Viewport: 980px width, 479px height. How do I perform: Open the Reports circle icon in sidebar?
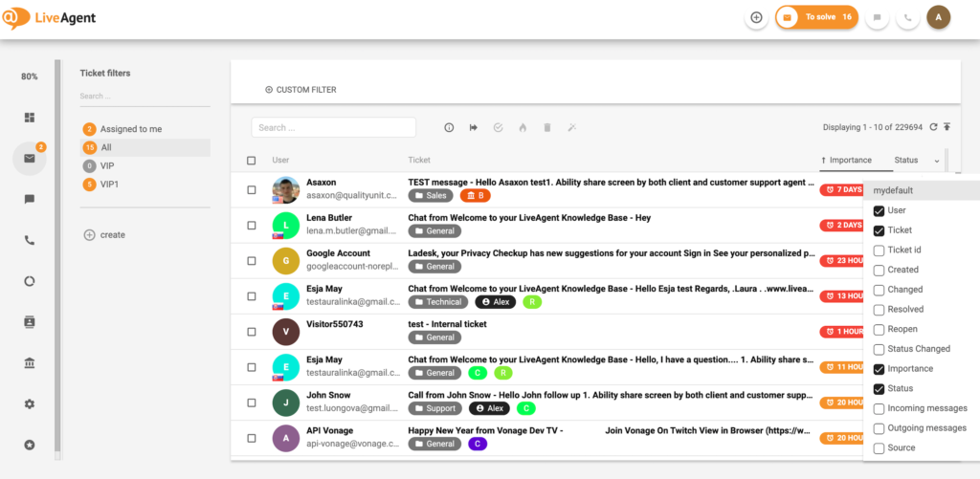(30, 281)
